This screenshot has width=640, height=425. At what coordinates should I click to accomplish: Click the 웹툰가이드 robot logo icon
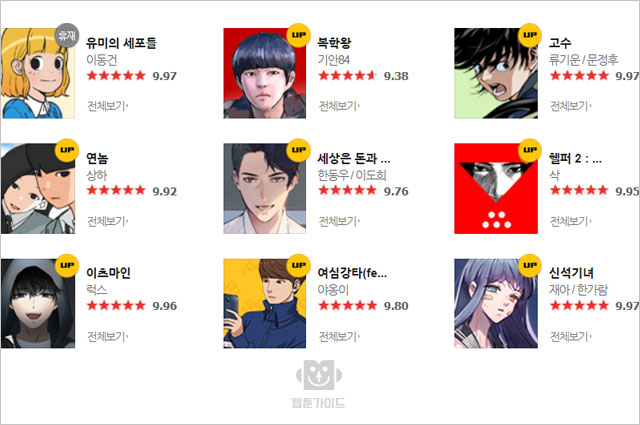(x=319, y=375)
